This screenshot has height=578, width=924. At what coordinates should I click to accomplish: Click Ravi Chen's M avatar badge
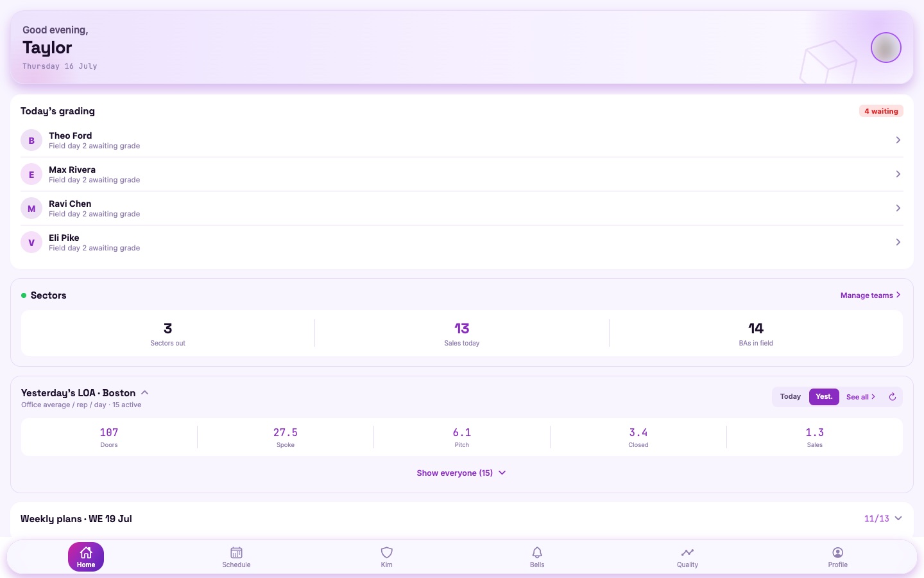[31, 208]
